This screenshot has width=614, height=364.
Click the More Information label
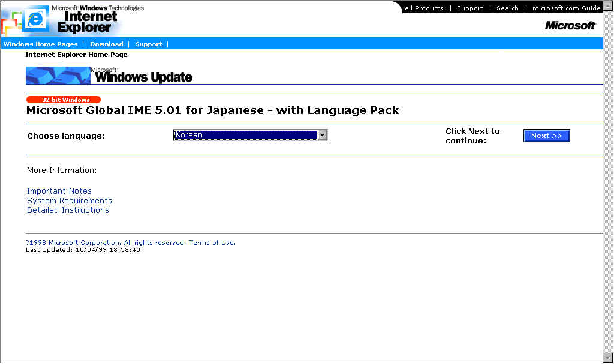pos(62,170)
